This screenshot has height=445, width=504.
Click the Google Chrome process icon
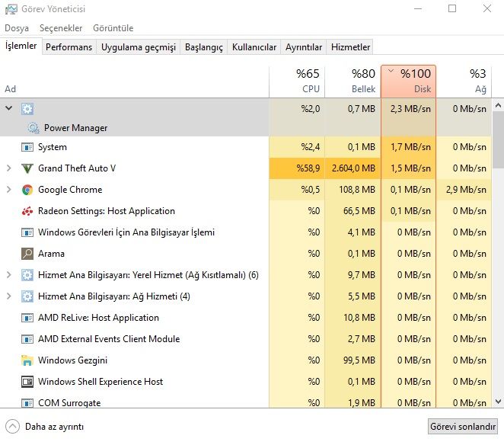[27, 190]
